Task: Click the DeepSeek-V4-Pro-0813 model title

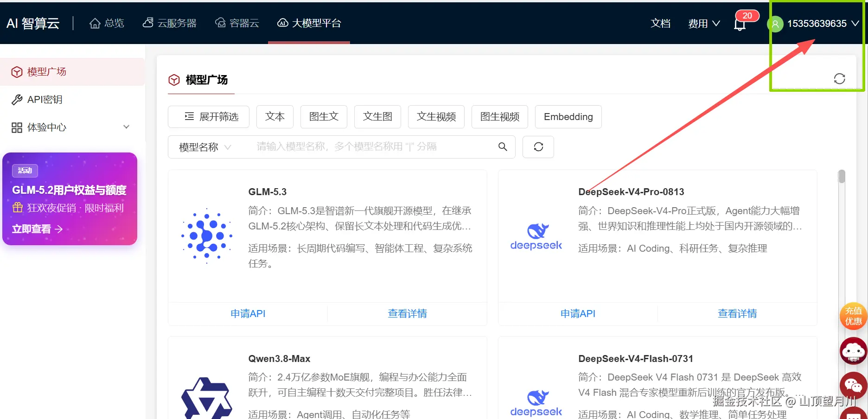Action: [x=632, y=192]
